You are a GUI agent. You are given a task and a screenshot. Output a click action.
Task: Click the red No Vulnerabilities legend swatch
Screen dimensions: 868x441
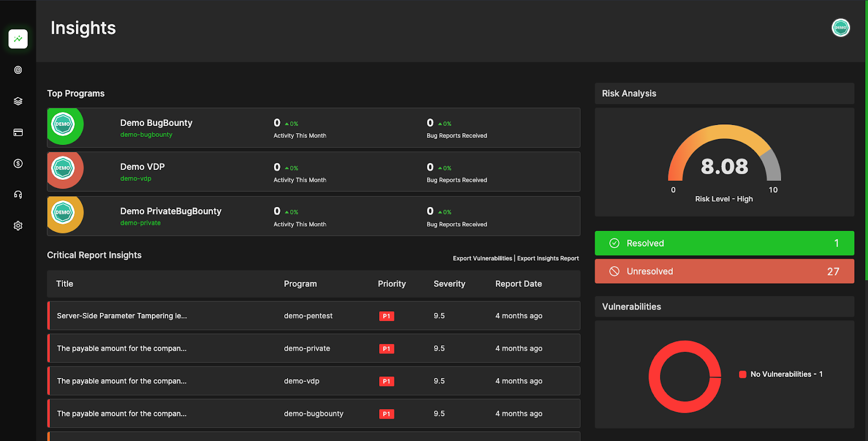tap(743, 374)
